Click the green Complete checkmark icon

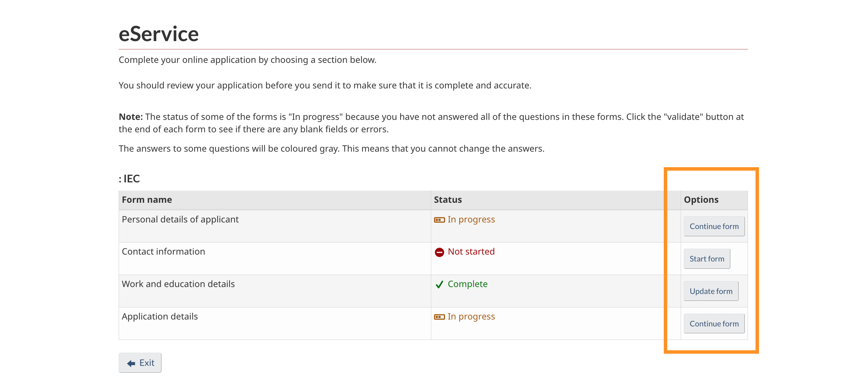[x=439, y=284]
